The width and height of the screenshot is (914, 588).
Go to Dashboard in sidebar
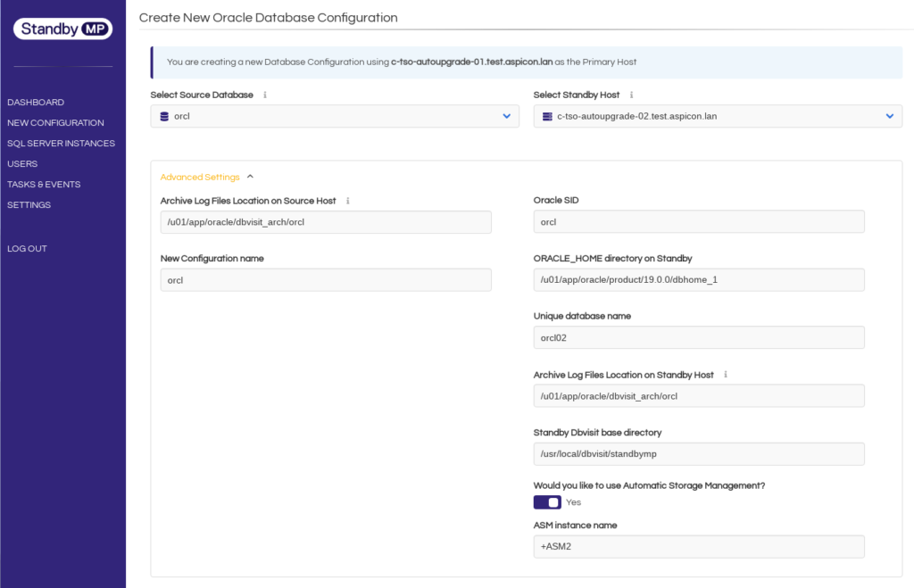(x=36, y=102)
